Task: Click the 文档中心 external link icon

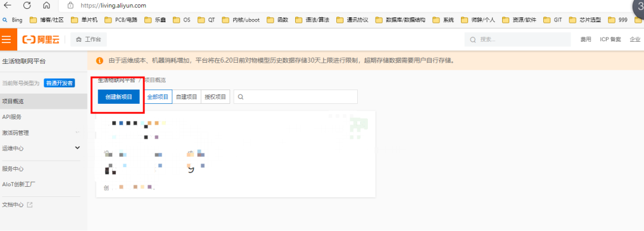Action: click(30, 205)
